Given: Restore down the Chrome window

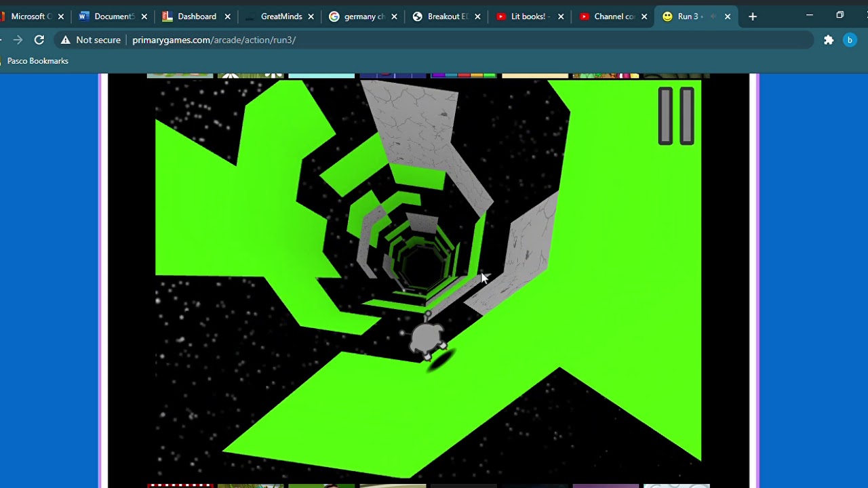Looking at the screenshot, I should pyautogui.click(x=840, y=15).
